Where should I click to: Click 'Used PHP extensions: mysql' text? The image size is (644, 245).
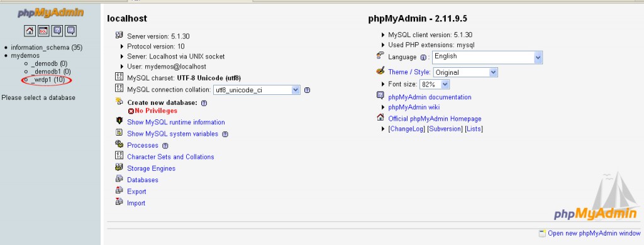[x=431, y=45]
